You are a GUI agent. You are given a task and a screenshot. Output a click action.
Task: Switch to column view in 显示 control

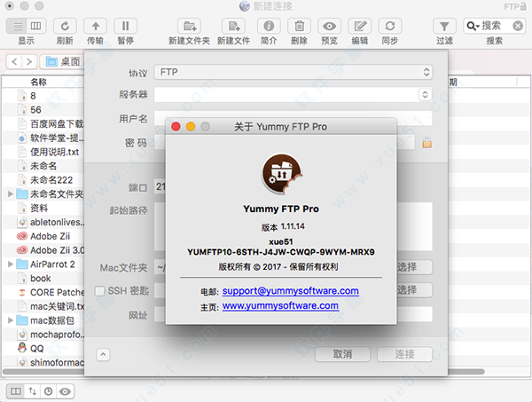point(36,26)
